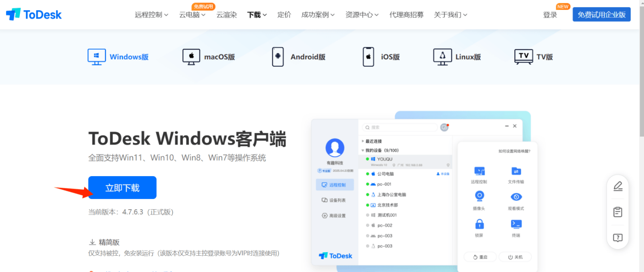Image resolution: width=644 pixels, height=272 pixels.
Task: Click the 精简版 download link
Action: 109,242
